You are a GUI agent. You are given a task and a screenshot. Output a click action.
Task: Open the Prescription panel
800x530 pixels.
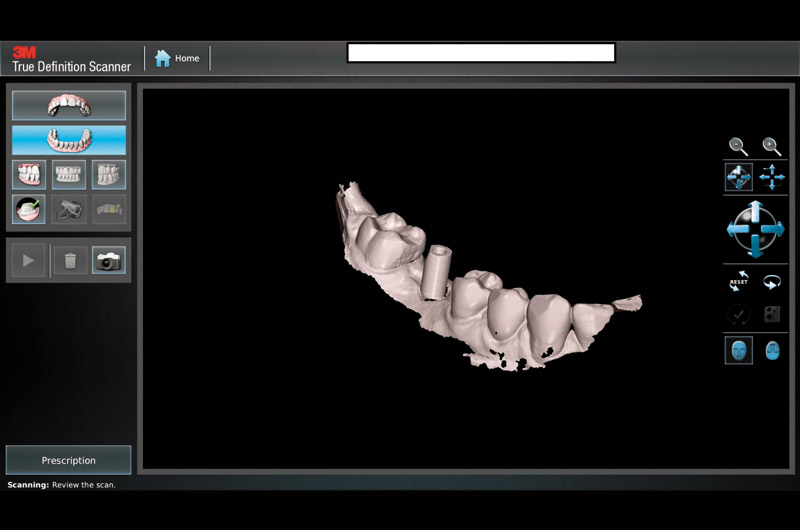68,460
